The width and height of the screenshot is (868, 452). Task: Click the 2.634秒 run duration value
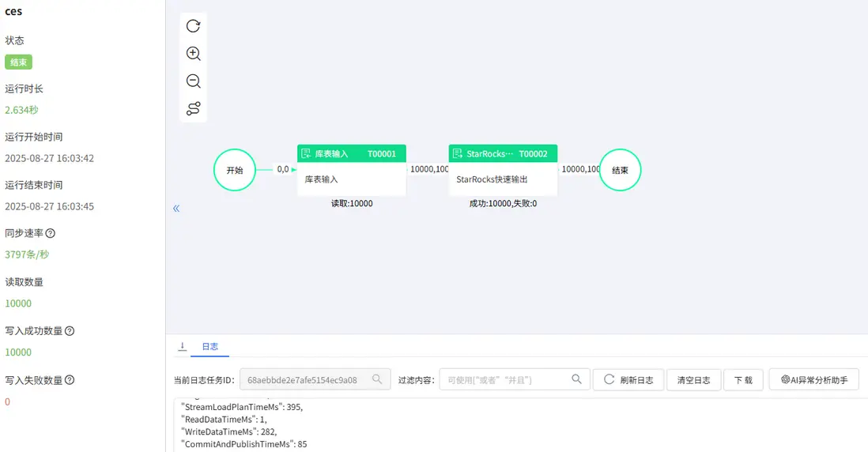point(21,110)
